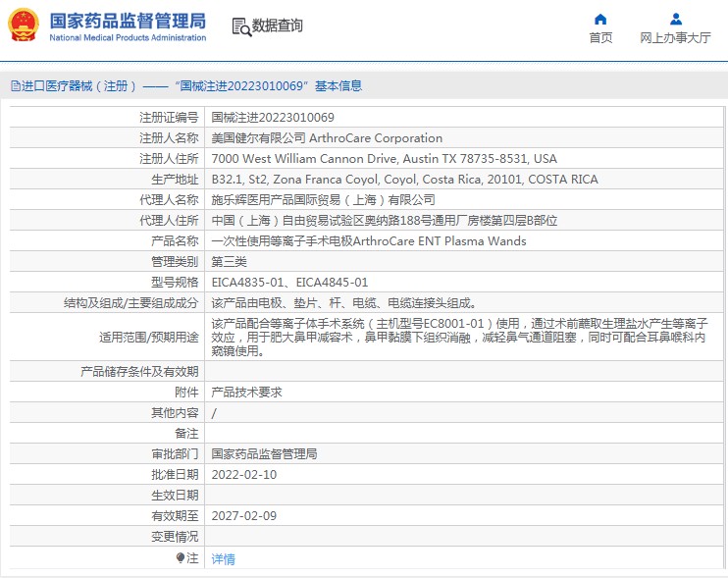Select value 国械注进20223010069 in the table

(273, 118)
